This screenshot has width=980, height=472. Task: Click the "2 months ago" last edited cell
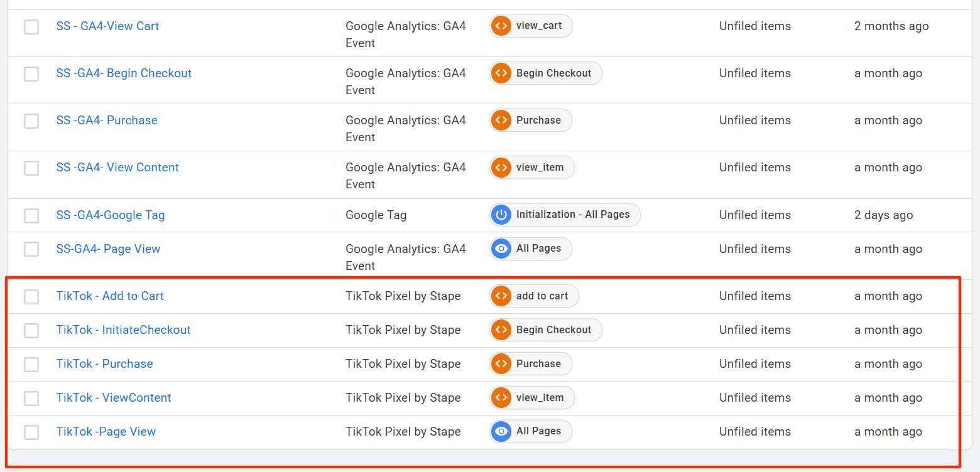point(891,26)
